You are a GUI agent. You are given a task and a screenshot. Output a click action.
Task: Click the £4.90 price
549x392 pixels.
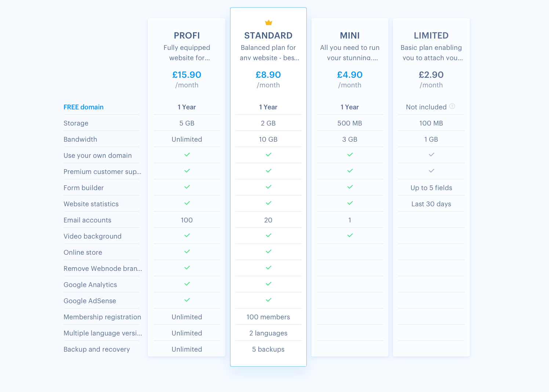point(350,75)
